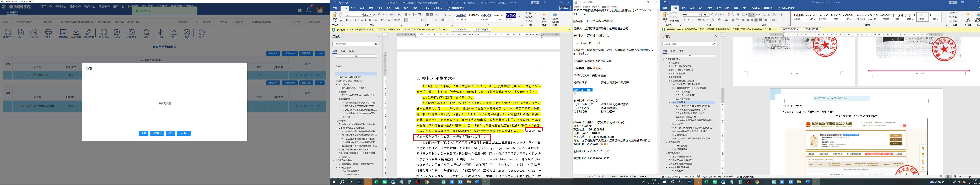Click 全选 in the 截图 dialog
980x185 pixels.
tap(143, 133)
